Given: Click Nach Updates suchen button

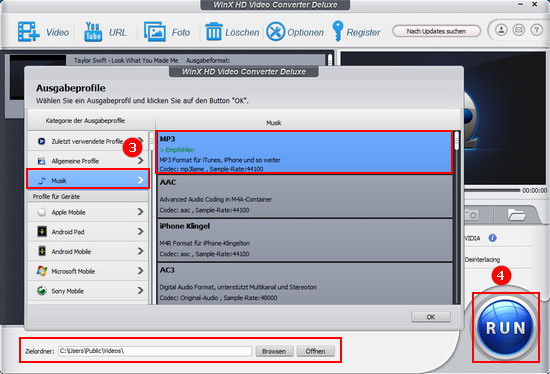Looking at the screenshot, I should [436, 31].
